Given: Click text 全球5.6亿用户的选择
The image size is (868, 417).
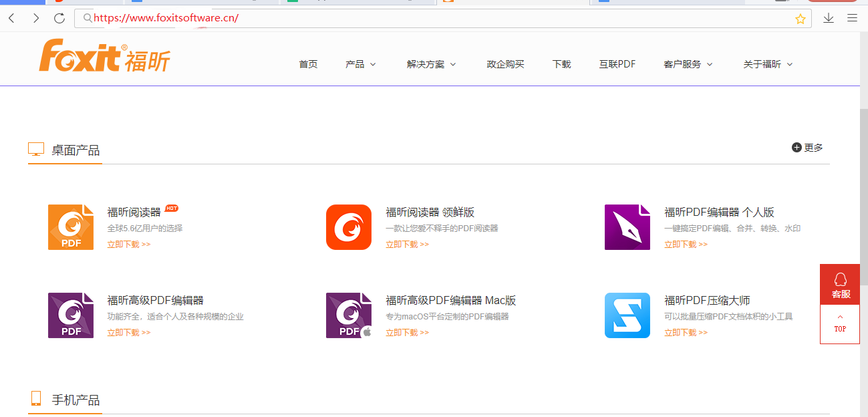Looking at the screenshot, I should pyautogui.click(x=145, y=229).
